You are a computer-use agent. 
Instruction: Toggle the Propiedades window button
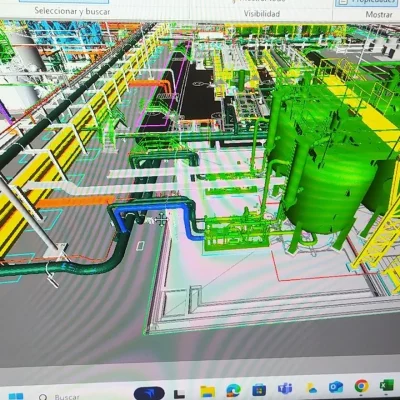tap(367, 2)
